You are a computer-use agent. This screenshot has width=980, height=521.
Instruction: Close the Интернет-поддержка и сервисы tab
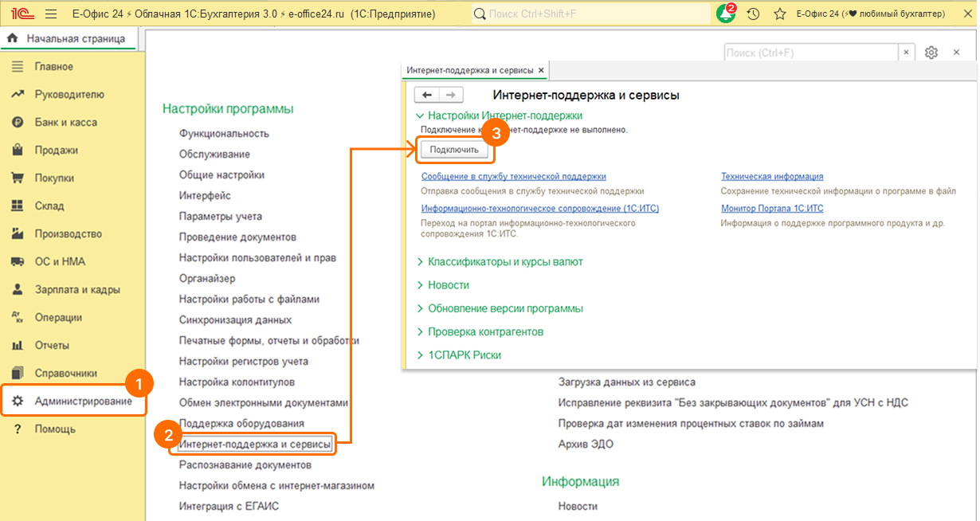(x=541, y=70)
